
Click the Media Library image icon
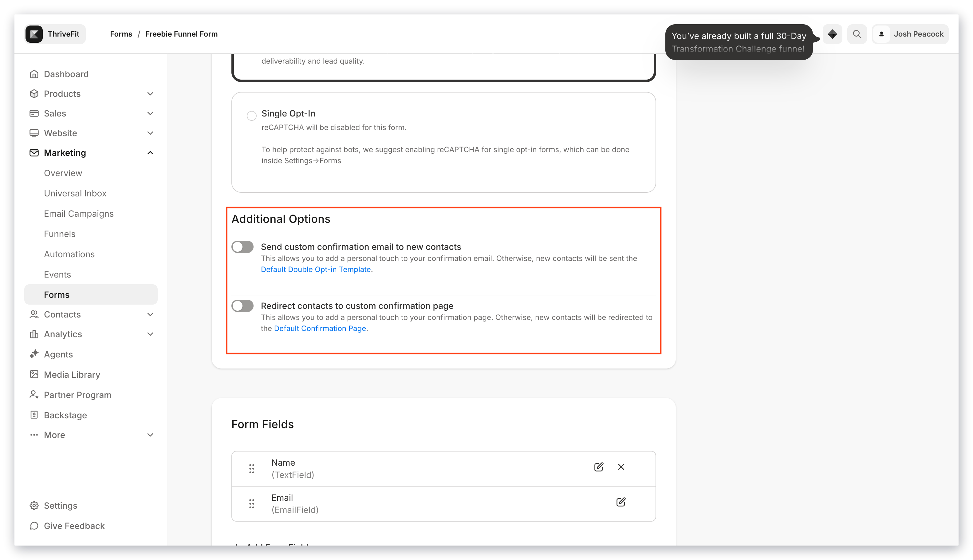[x=34, y=374]
